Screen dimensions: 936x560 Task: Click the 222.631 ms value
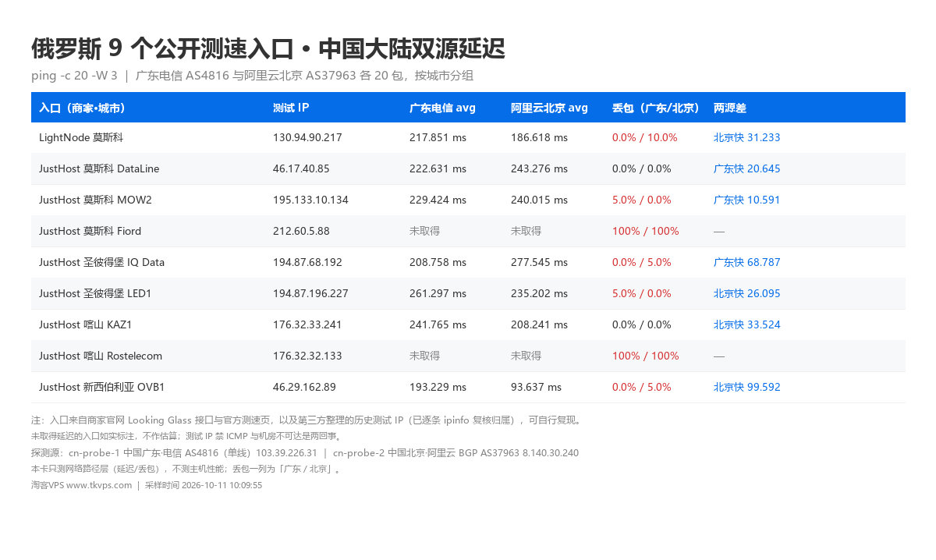click(438, 168)
